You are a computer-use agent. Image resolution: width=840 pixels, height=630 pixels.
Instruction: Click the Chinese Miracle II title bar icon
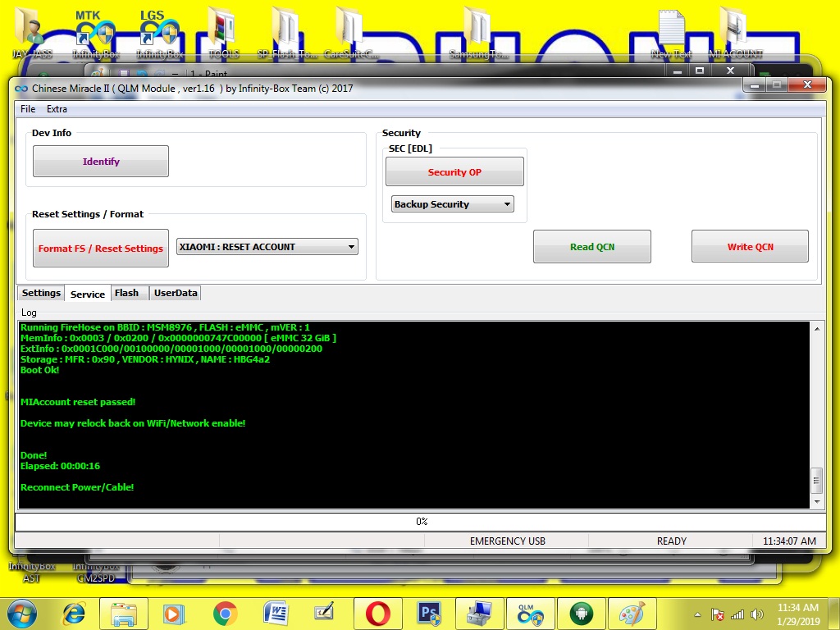(x=21, y=89)
